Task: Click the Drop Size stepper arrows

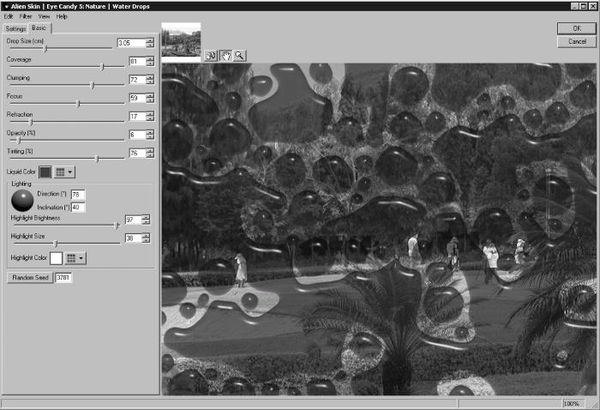Action: point(149,43)
